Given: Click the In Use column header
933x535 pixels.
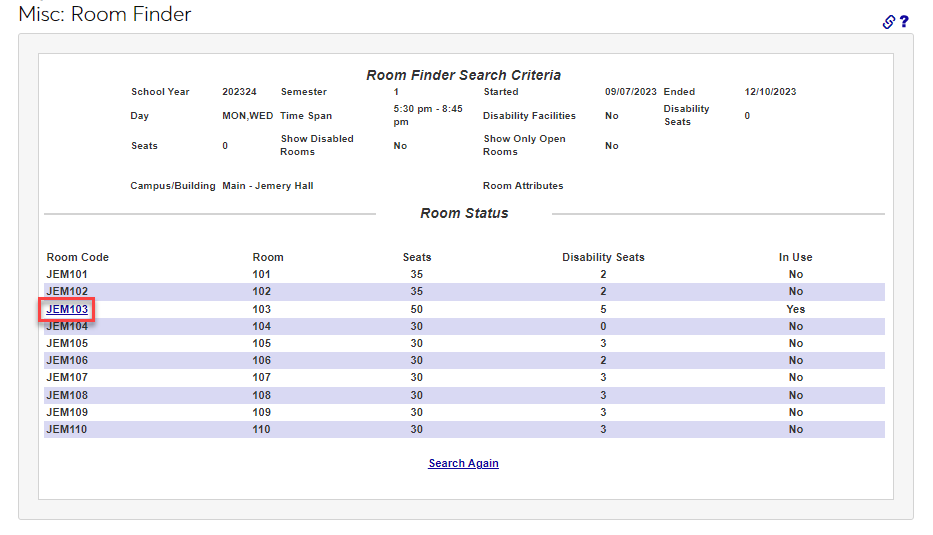Looking at the screenshot, I should tap(795, 257).
